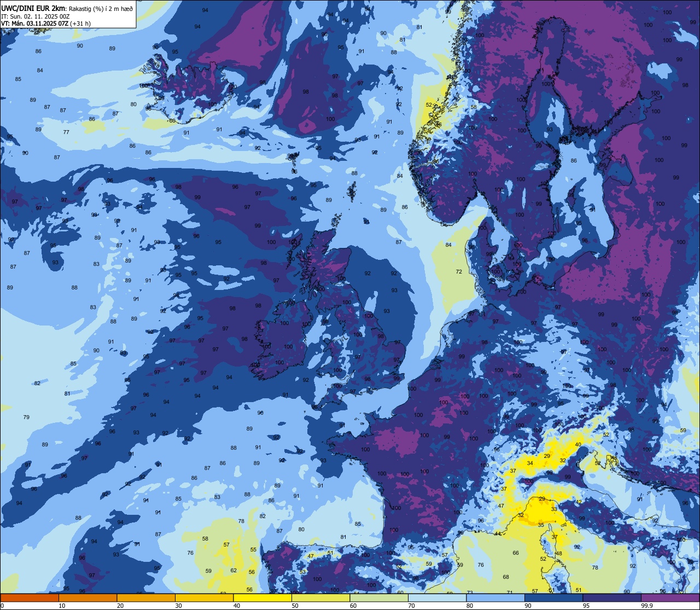Click the "55" value west of Spain

(253, 549)
